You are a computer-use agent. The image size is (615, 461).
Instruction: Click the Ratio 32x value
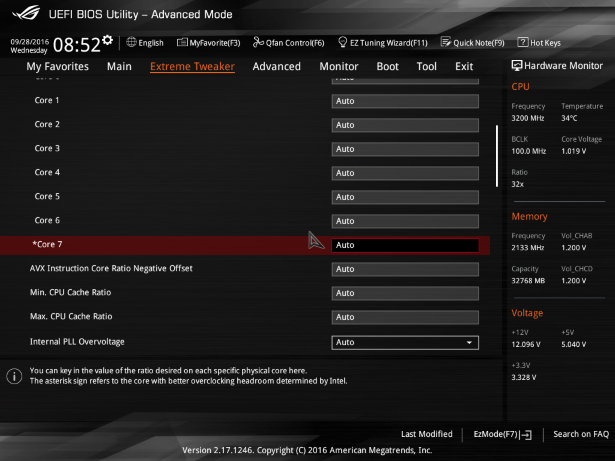pyautogui.click(x=517, y=184)
